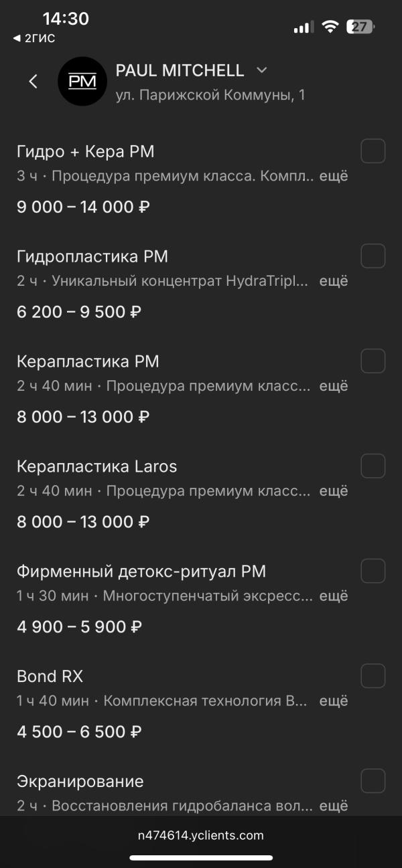The height and width of the screenshot is (868, 402).
Task: Tap the n474614.yclients.com address bar
Action: (x=201, y=835)
